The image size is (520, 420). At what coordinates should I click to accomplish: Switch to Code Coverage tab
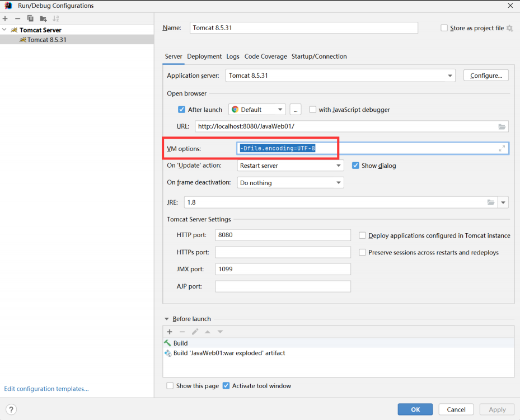266,56
